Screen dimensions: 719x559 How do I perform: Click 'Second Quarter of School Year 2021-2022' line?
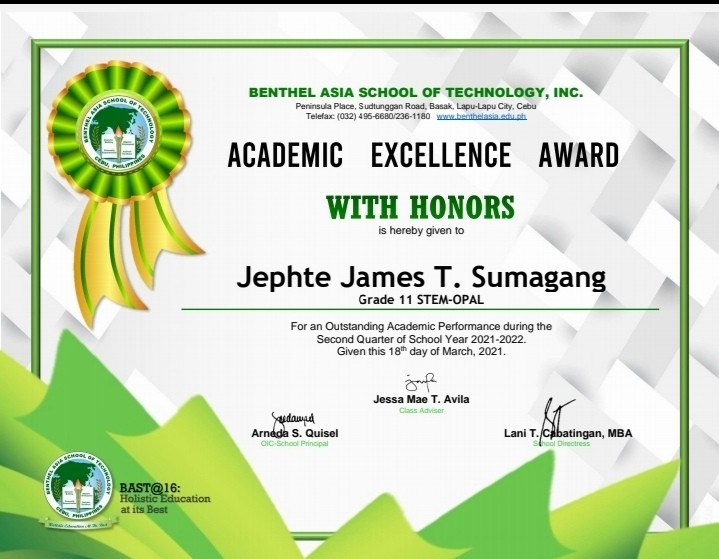coord(421,339)
